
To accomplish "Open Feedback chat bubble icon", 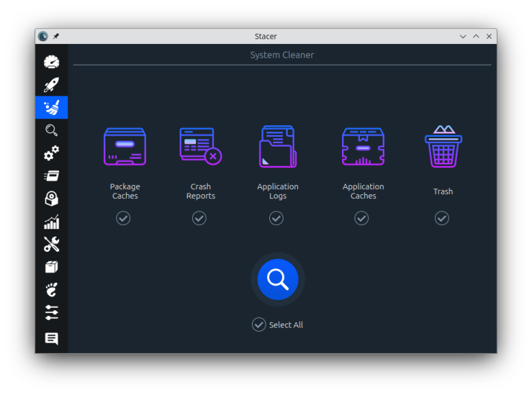I will point(52,339).
